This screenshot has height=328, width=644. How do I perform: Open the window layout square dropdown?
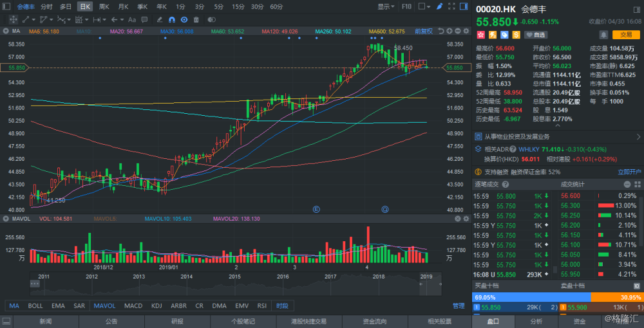click(424, 6)
